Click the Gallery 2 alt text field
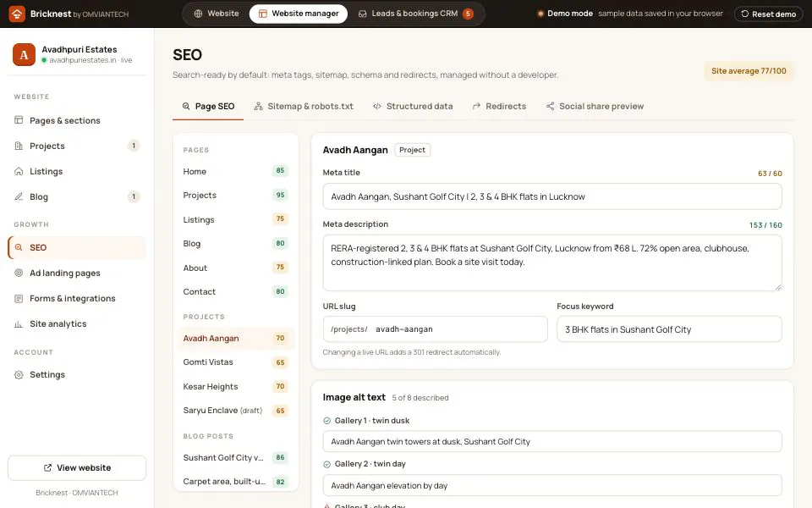Image resolution: width=812 pixels, height=508 pixels. click(552, 486)
